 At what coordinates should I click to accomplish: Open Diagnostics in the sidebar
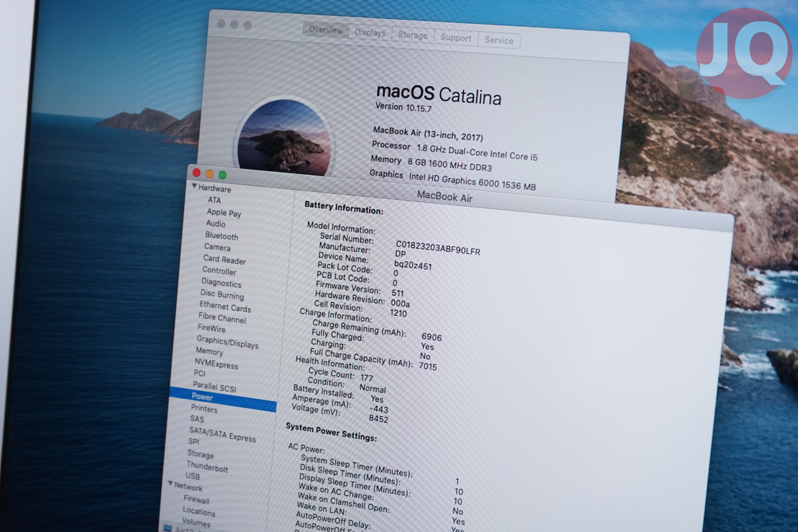coord(221,283)
